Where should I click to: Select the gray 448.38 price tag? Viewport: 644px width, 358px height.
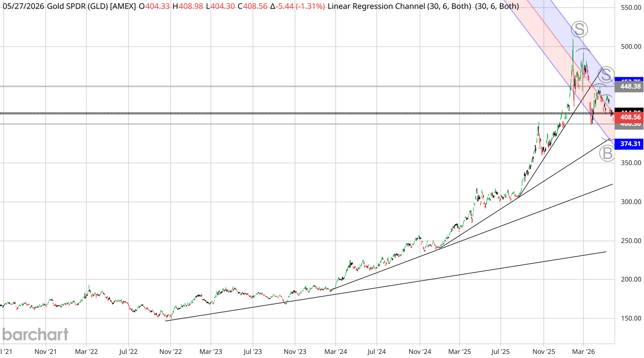click(629, 86)
